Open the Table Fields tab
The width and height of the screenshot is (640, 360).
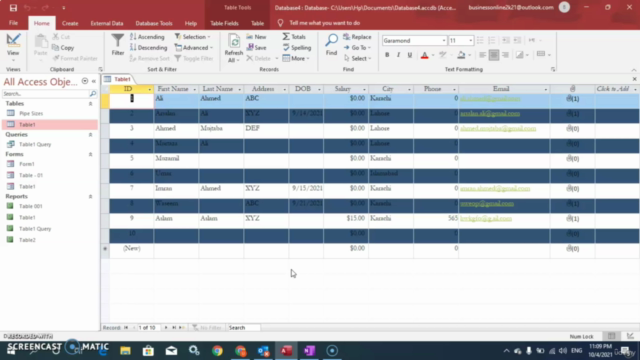224,23
